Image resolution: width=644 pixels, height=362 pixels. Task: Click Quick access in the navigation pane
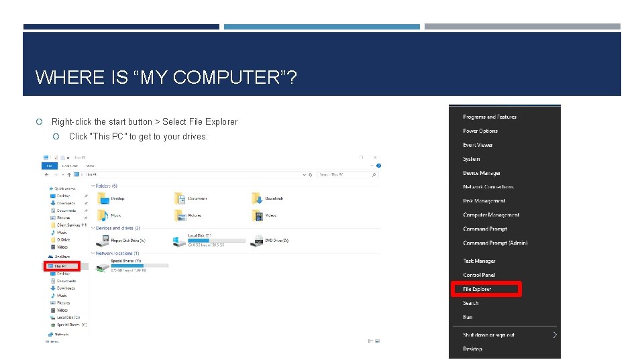click(x=62, y=188)
